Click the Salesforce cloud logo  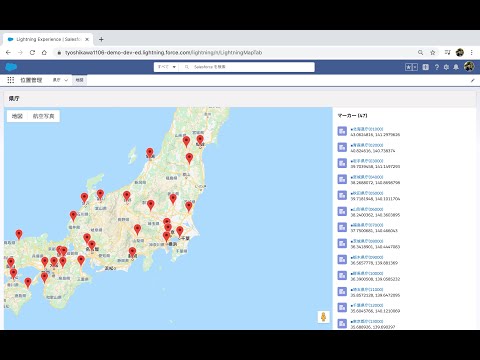coord(11,67)
